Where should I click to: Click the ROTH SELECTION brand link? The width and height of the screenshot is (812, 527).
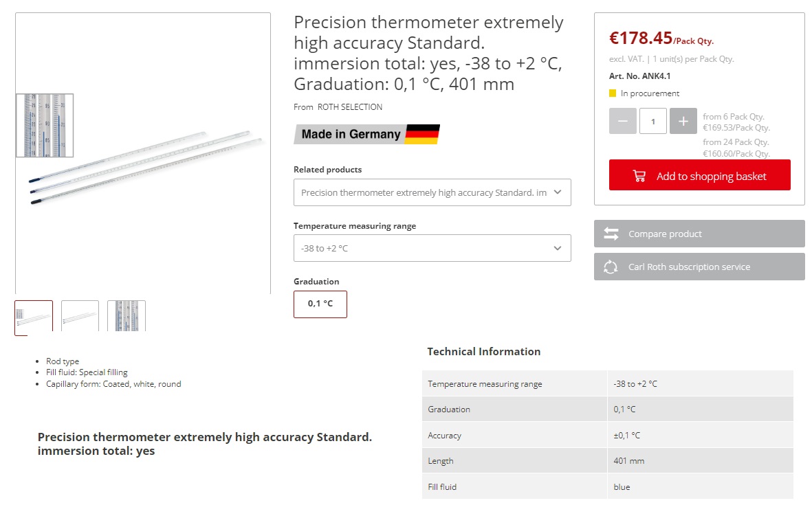[x=350, y=107]
